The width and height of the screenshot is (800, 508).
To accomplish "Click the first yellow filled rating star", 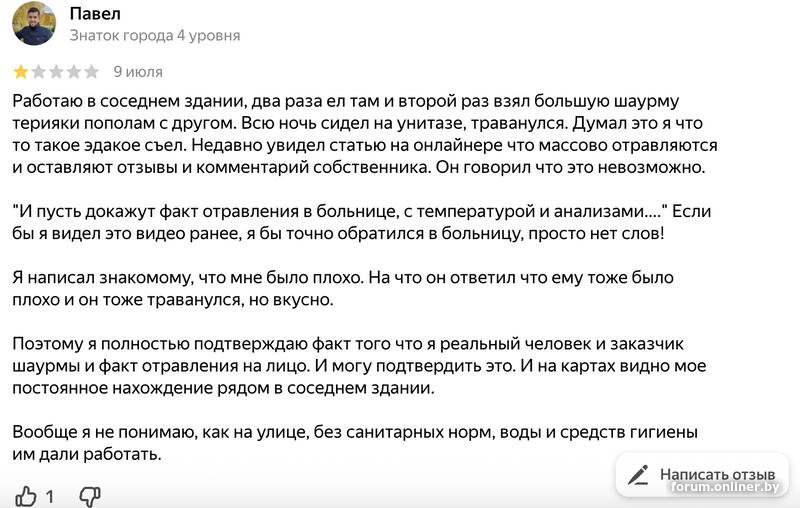I will pyautogui.click(x=21, y=72).
